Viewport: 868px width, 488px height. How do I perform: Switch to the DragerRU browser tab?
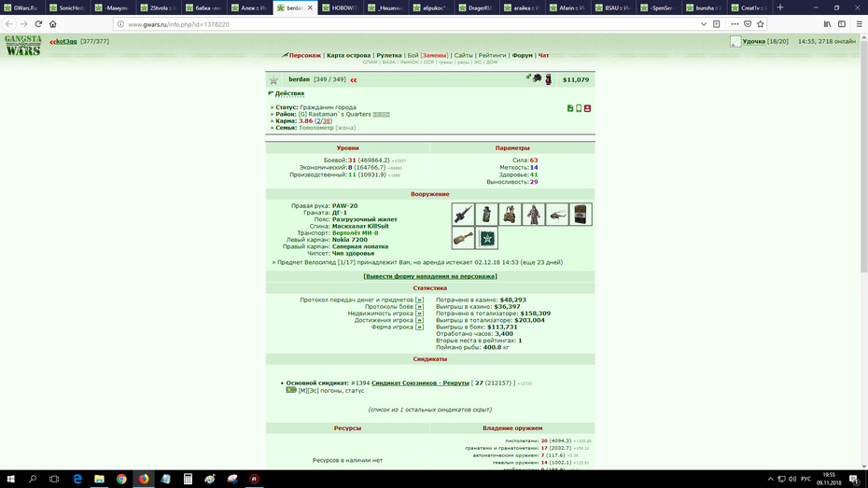point(477,7)
